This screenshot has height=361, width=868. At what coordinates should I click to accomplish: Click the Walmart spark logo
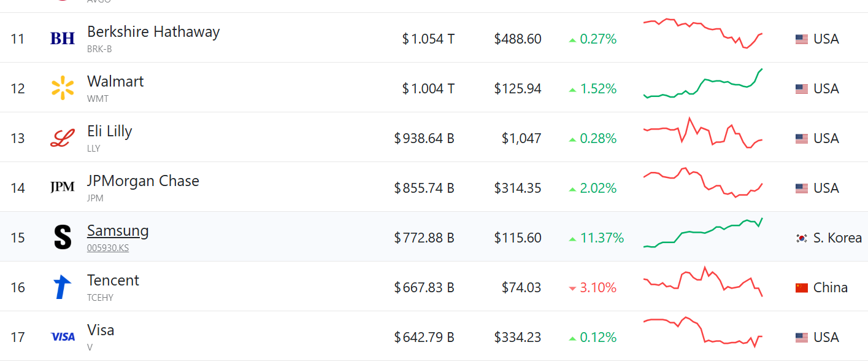click(x=63, y=88)
